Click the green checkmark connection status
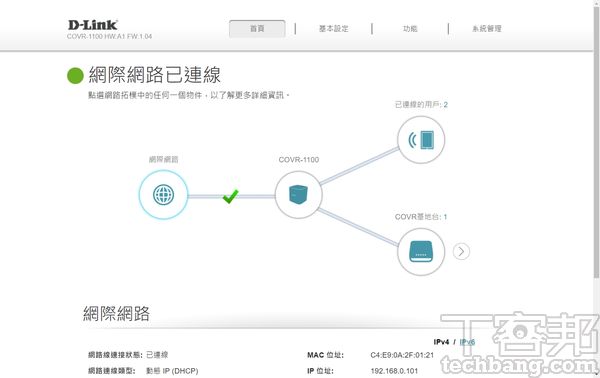 point(231,196)
